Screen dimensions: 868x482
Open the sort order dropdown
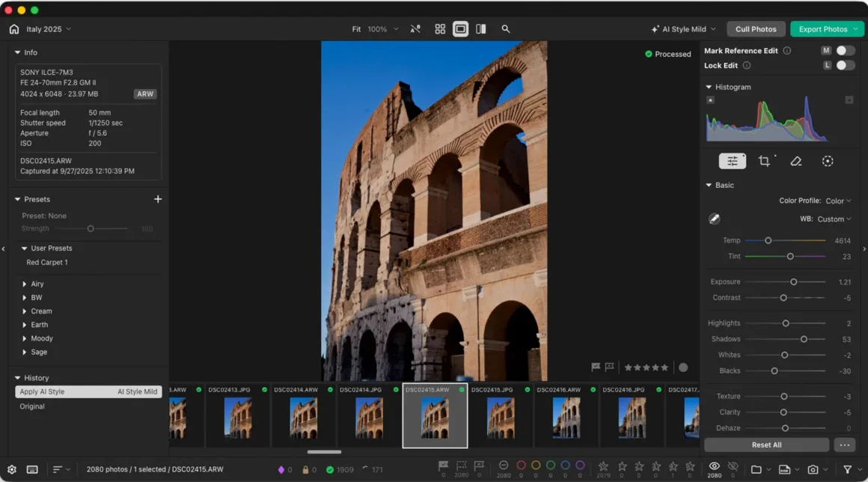[x=61, y=469]
